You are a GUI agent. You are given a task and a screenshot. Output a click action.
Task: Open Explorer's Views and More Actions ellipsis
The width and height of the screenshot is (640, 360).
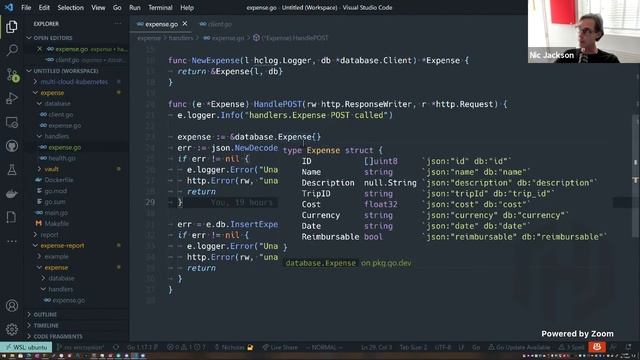[118, 24]
